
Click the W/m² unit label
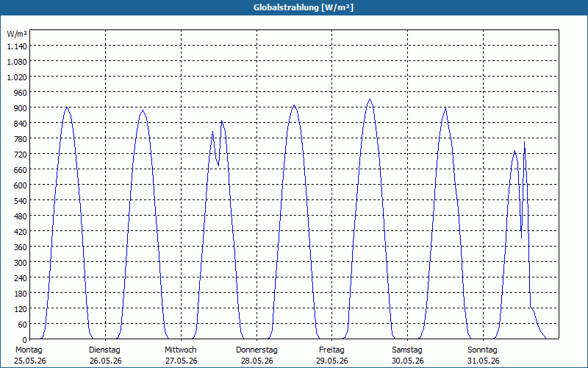coord(17,34)
